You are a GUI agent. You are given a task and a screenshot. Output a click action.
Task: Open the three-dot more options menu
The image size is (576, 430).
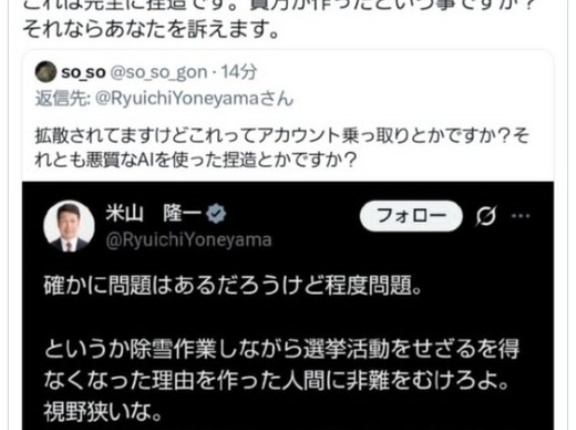(x=521, y=216)
